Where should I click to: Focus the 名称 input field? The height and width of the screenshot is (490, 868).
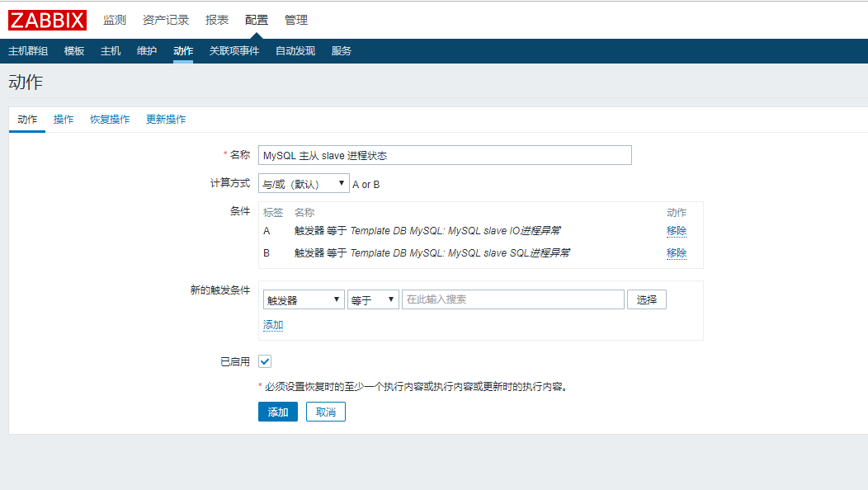tap(445, 155)
